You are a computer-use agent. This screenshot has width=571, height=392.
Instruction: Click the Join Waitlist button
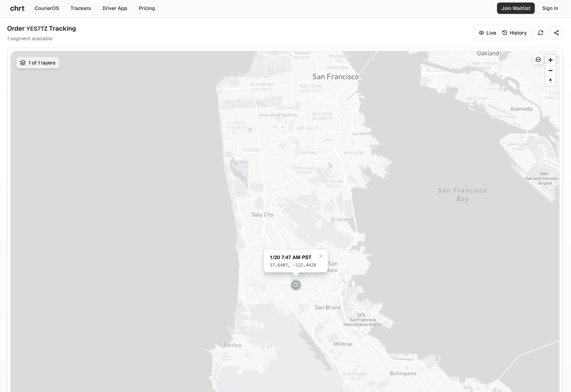(516, 8)
